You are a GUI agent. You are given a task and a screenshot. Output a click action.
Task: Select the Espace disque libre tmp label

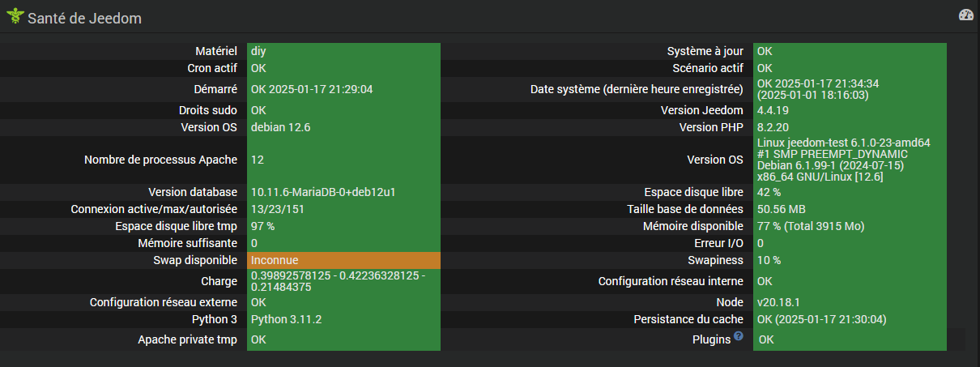coord(176,226)
